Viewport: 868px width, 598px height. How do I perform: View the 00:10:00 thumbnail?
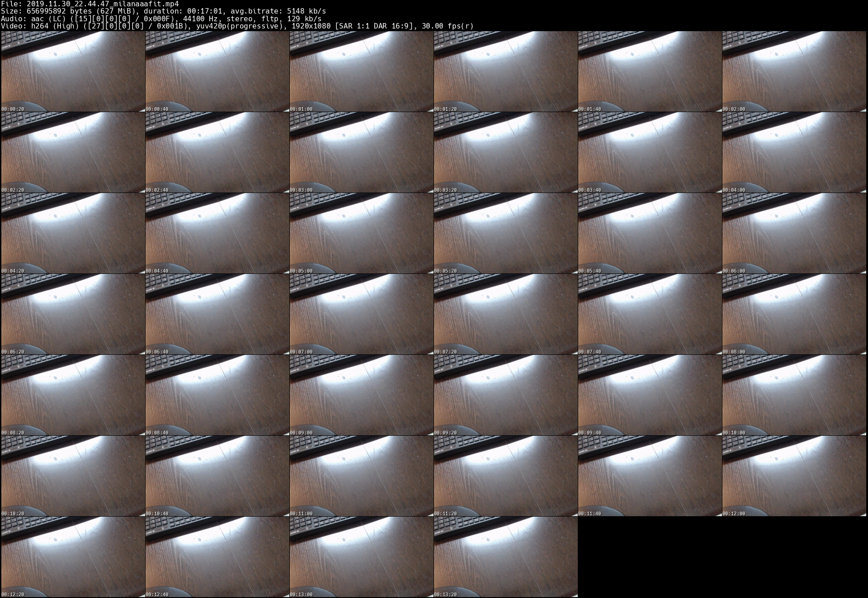pos(794,395)
